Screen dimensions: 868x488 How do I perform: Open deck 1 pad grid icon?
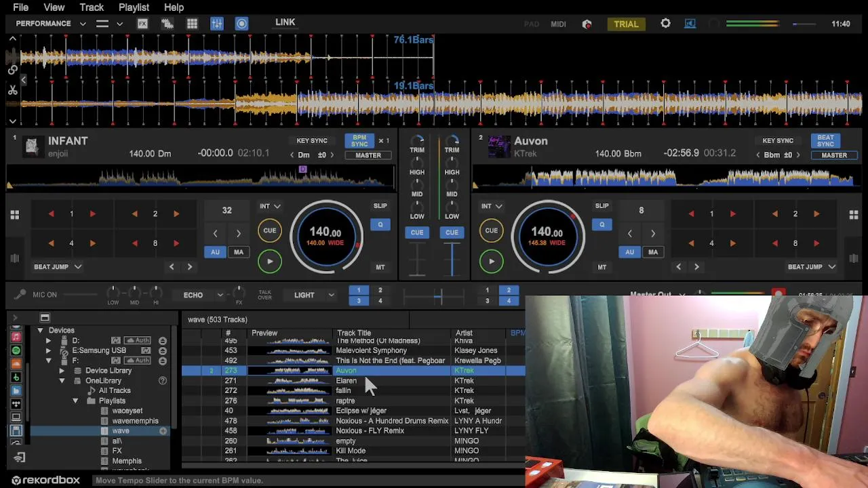coord(14,215)
